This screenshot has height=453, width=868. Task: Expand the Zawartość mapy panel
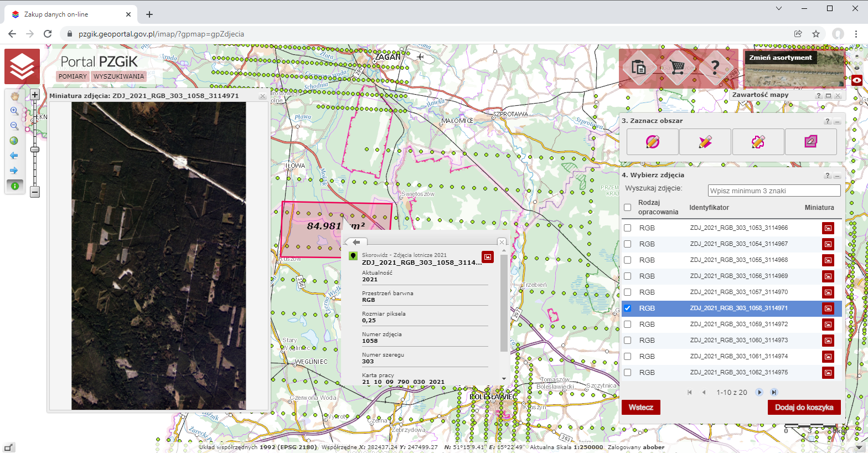click(828, 95)
